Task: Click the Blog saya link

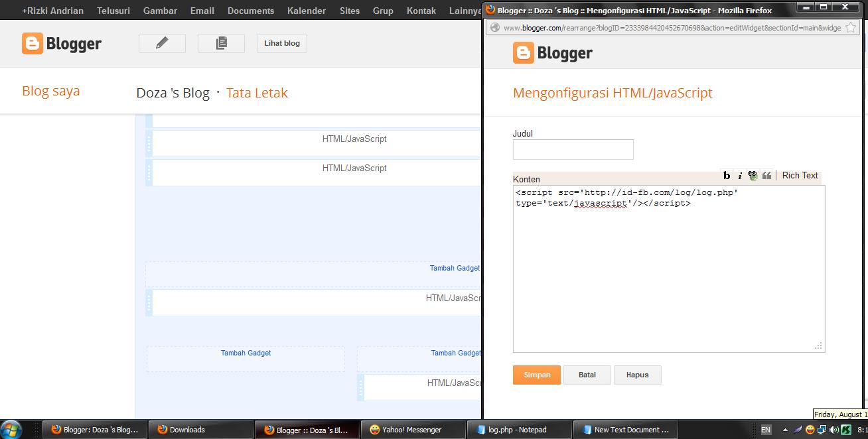Action: (x=51, y=91)
